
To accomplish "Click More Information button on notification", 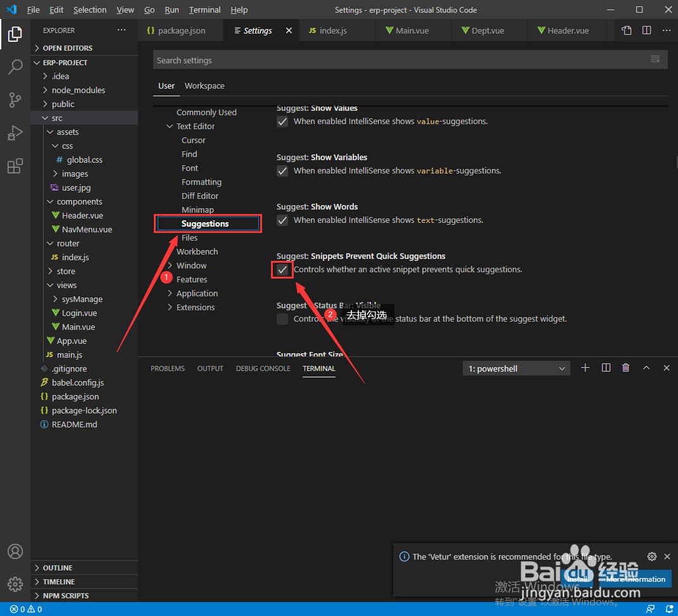I will tap(635, 579).
